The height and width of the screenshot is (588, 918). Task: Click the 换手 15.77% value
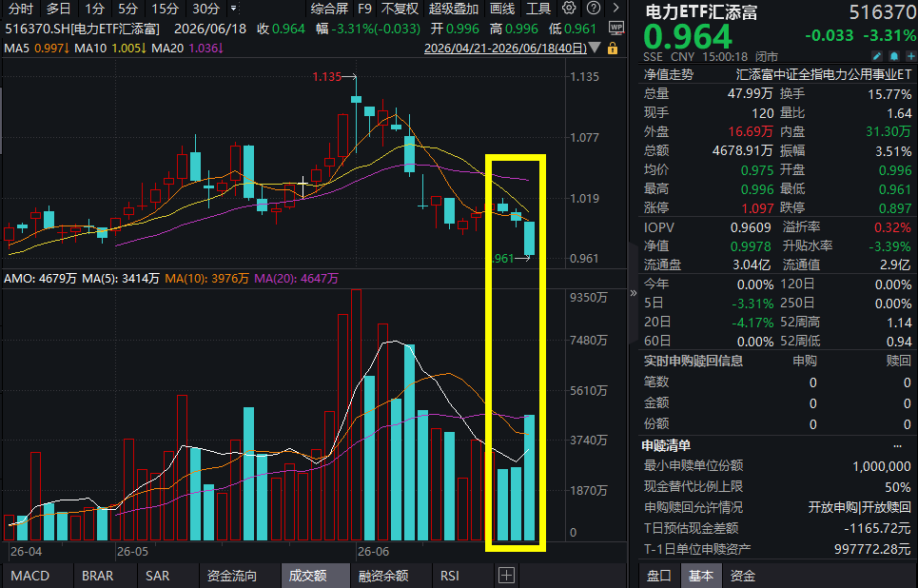pos(889,93)
